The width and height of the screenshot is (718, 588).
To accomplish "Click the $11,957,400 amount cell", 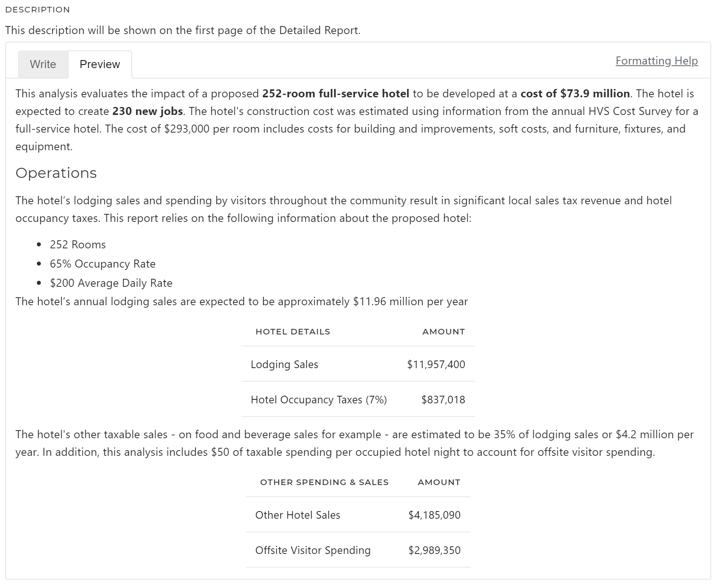I will point(436,364).
